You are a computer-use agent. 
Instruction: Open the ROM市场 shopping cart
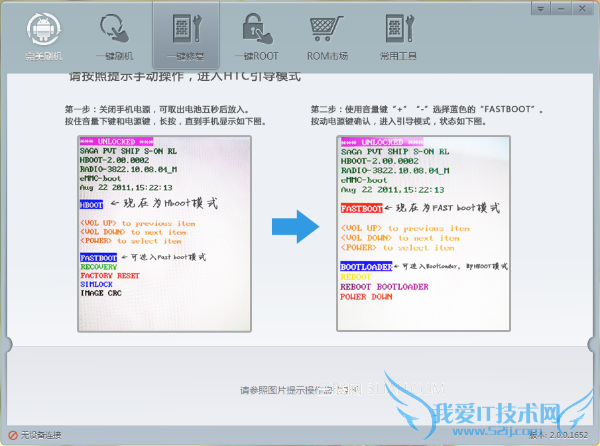click(327, 37)
